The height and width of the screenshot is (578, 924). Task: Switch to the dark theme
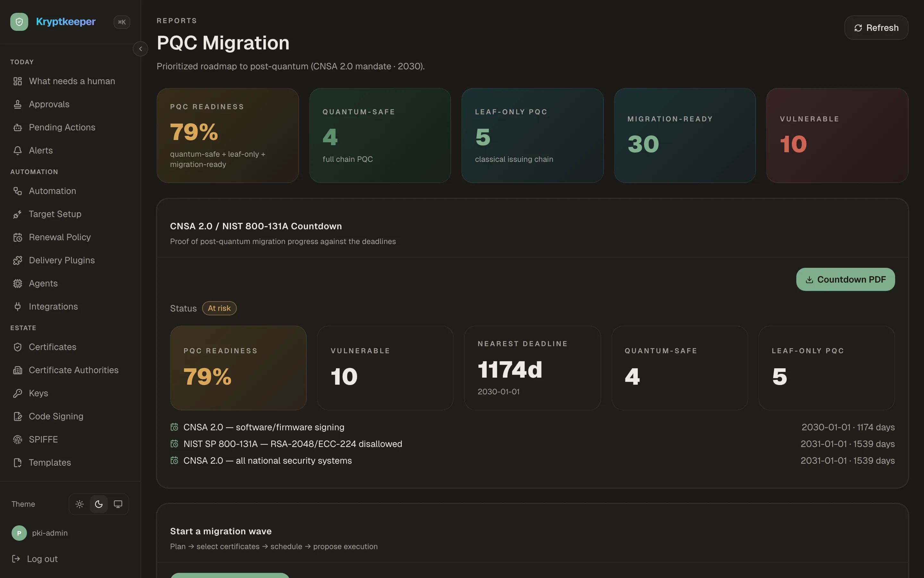[99, 504]
